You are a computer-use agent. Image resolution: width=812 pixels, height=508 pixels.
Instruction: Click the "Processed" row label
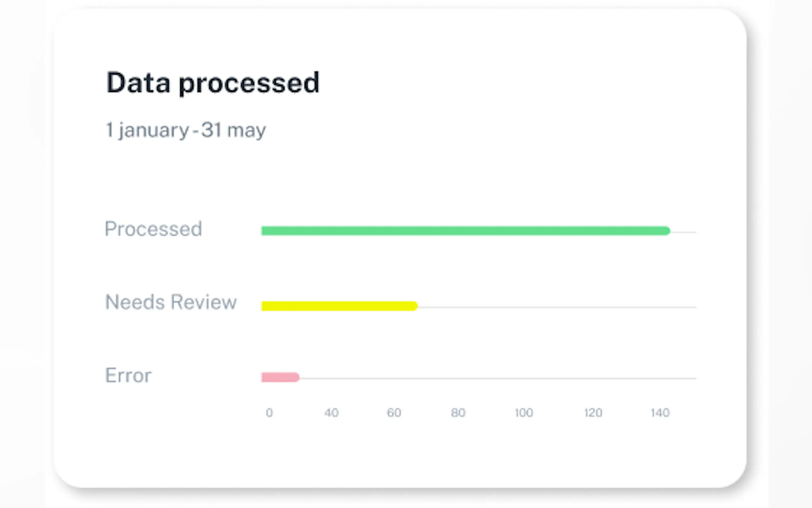(153, 229)
